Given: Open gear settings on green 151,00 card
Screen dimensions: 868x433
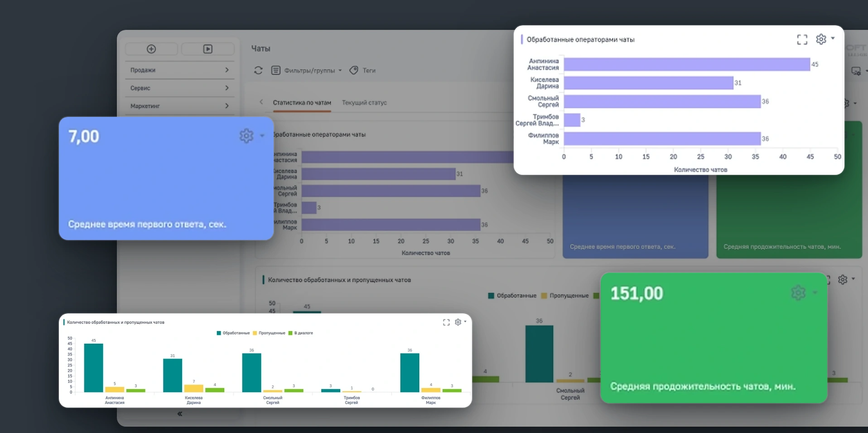Looking at the screenshot, I should coord(798,293).
